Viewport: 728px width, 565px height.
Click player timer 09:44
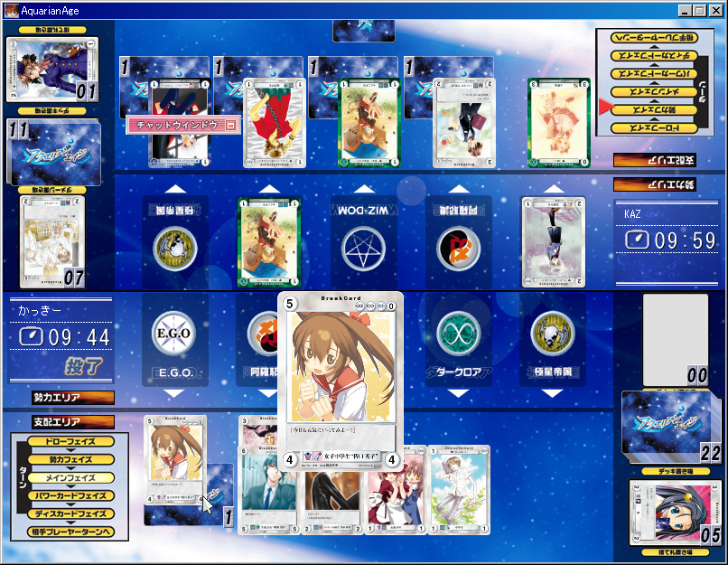pyautogui.click(x=79, y=337)
